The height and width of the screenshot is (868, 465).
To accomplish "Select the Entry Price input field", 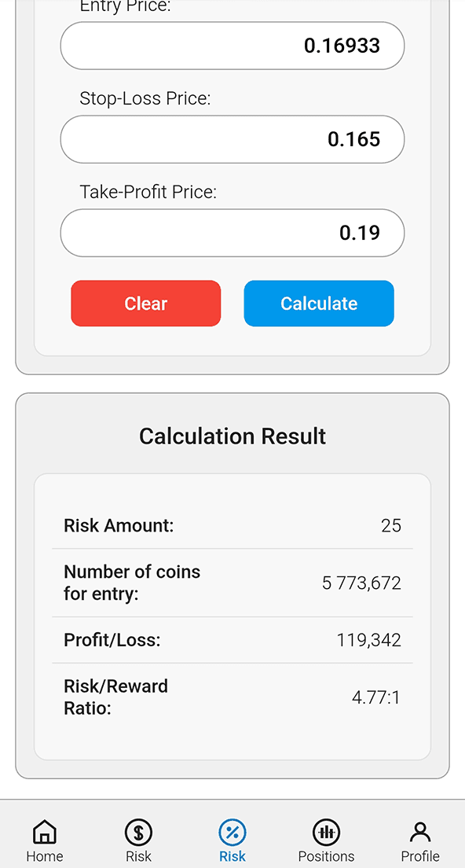I will pos(233,46).
